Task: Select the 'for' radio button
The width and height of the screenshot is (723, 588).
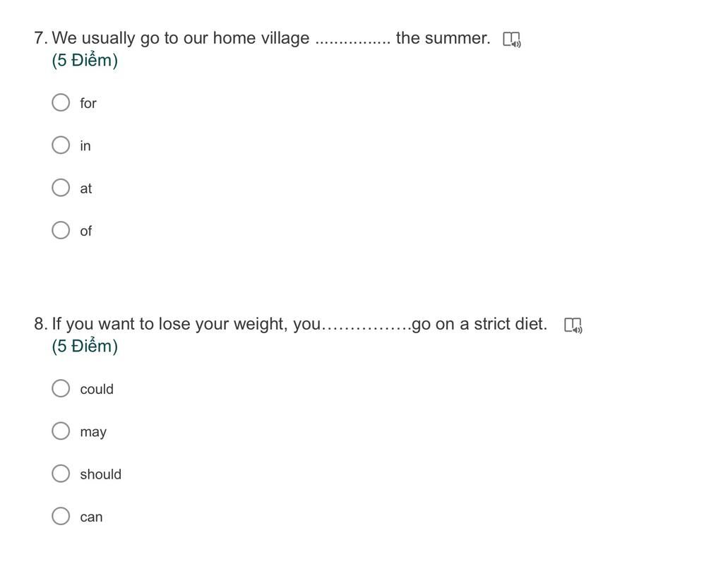Action: 61,102
